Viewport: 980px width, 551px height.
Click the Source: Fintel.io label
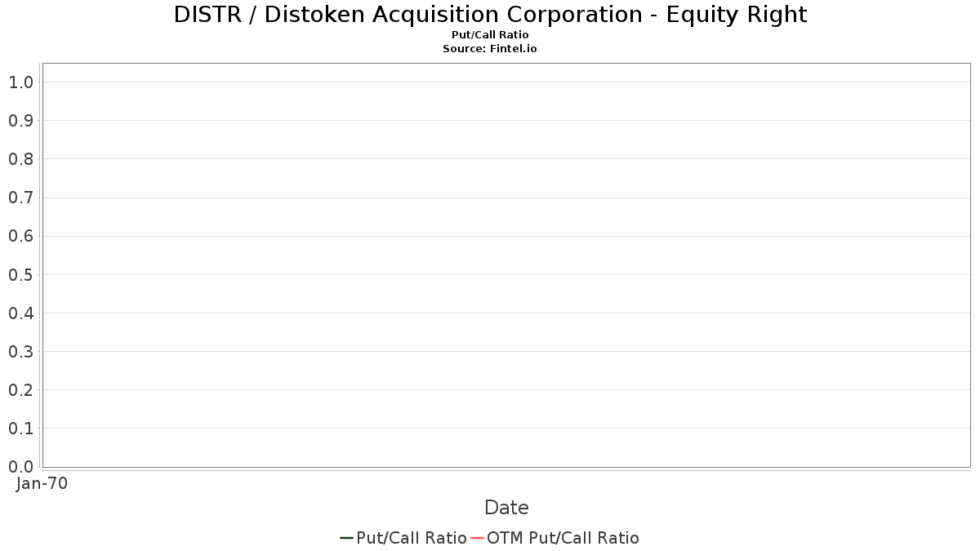[x=490, y=49]
